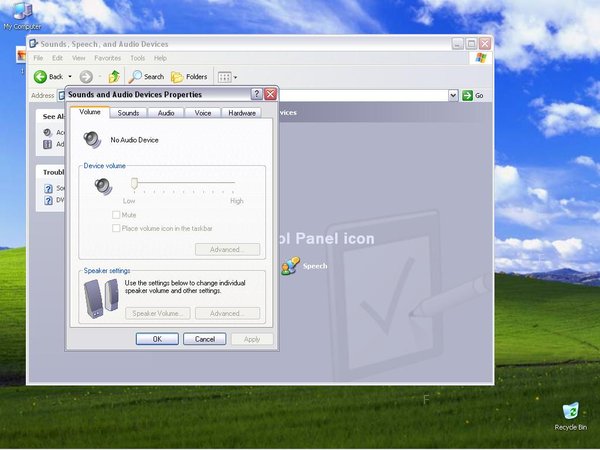Open Search pane from toolbar
This screenshot has height=450, width=600.
146,77
